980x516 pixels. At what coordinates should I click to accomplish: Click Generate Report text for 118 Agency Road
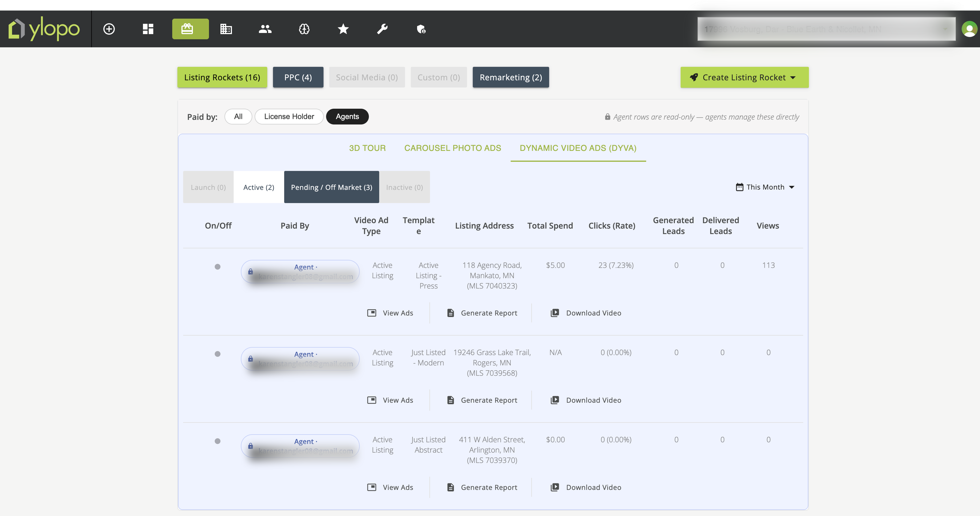click(489, 313)
